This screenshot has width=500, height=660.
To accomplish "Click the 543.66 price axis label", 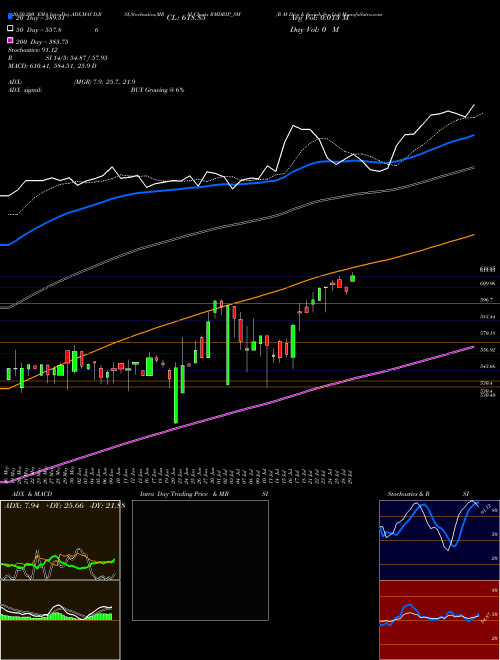I will pyautogui.click(x=487, y=366).
